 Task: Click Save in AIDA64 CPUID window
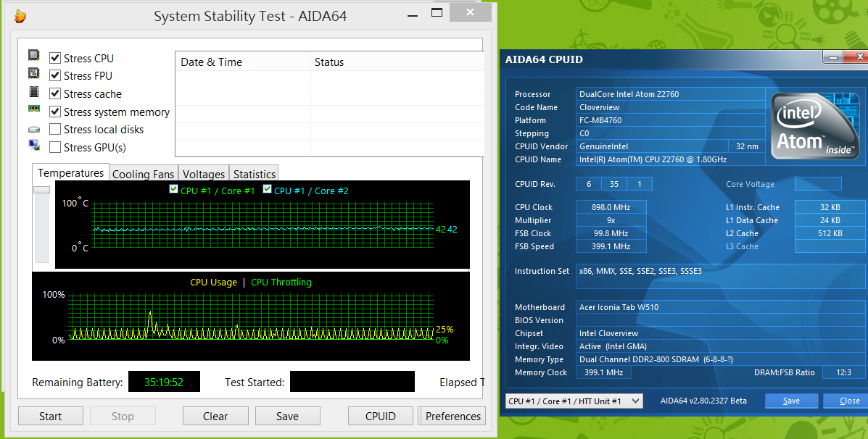pyautogui.click(x=791, y=401)
